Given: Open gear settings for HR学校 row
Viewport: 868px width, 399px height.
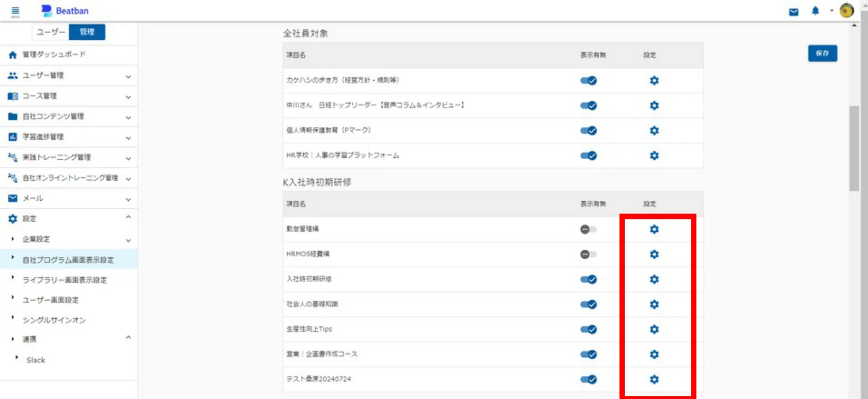Looking at the screenshot, I should click(654, 156).
